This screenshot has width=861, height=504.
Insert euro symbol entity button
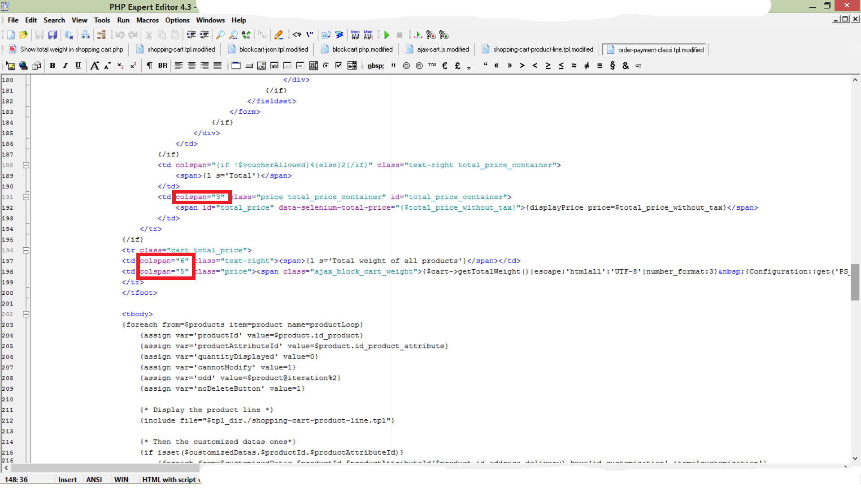[444, 66]
